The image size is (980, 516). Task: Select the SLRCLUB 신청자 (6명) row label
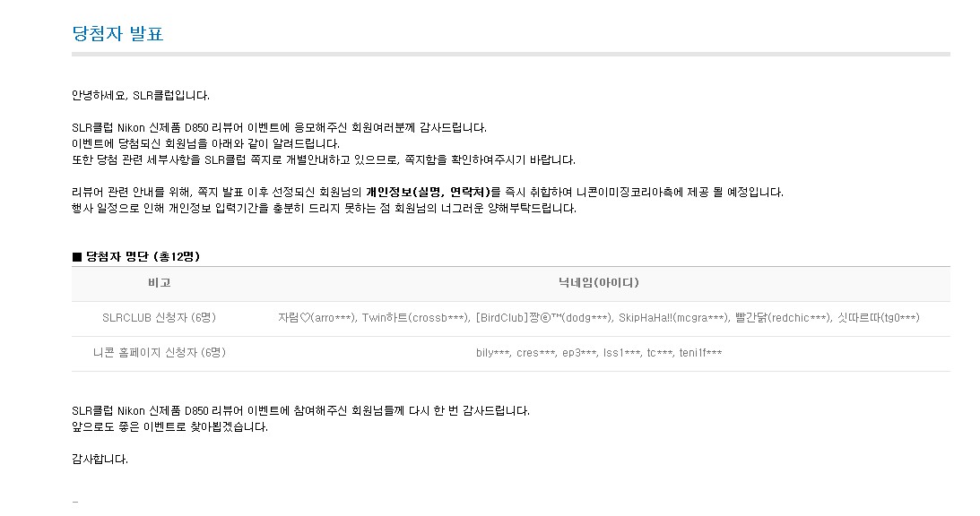pyautogui.click(x=160, y=318)
